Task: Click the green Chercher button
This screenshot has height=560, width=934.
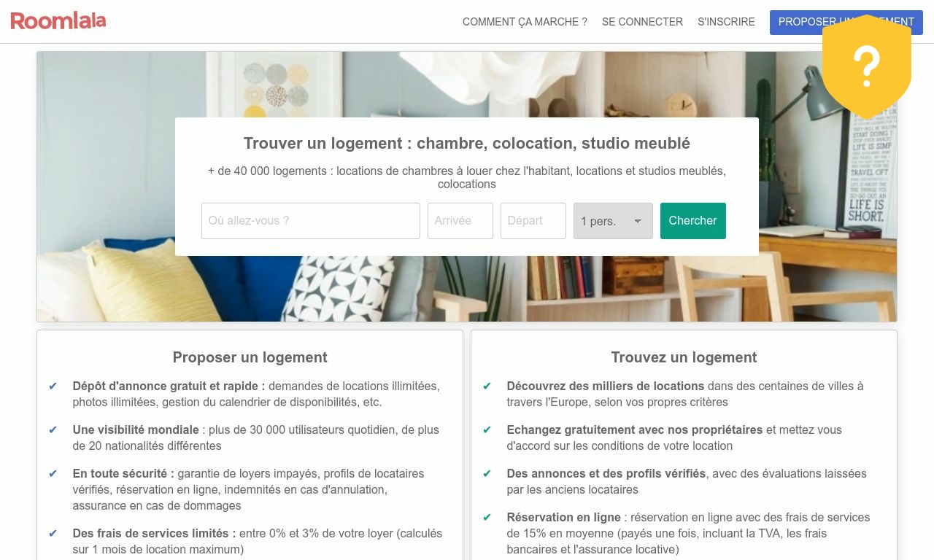Action: coord(693,221)
